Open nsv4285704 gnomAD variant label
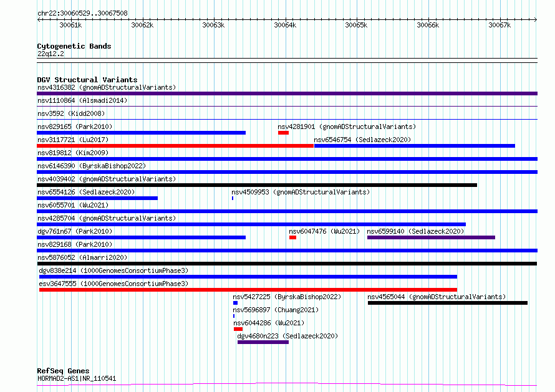 click(107, 218)
